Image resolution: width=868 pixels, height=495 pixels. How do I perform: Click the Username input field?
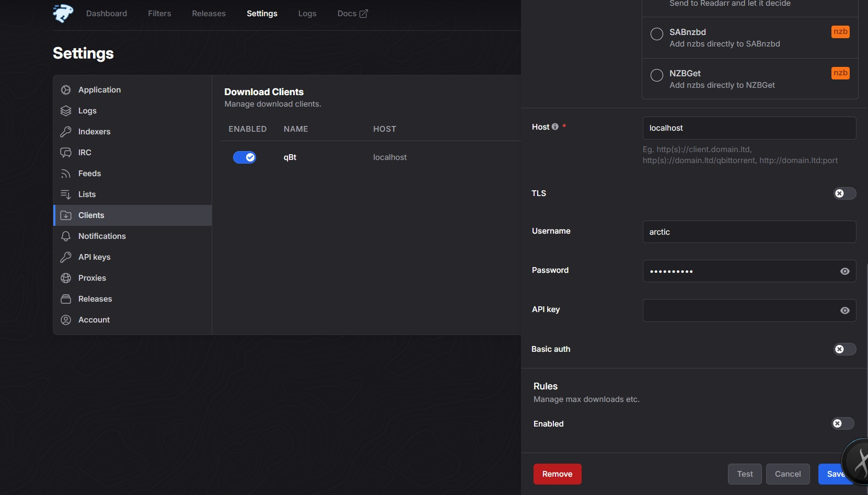coord(749,232)
